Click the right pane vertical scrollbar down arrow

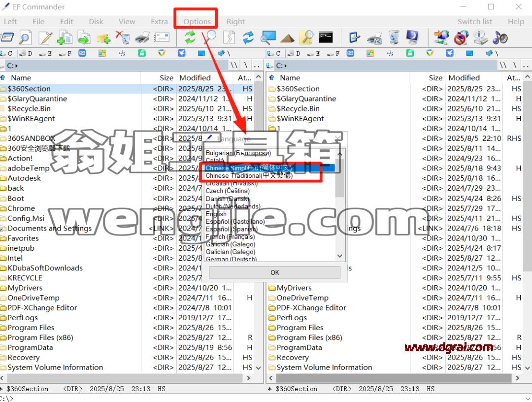[527, 368]
